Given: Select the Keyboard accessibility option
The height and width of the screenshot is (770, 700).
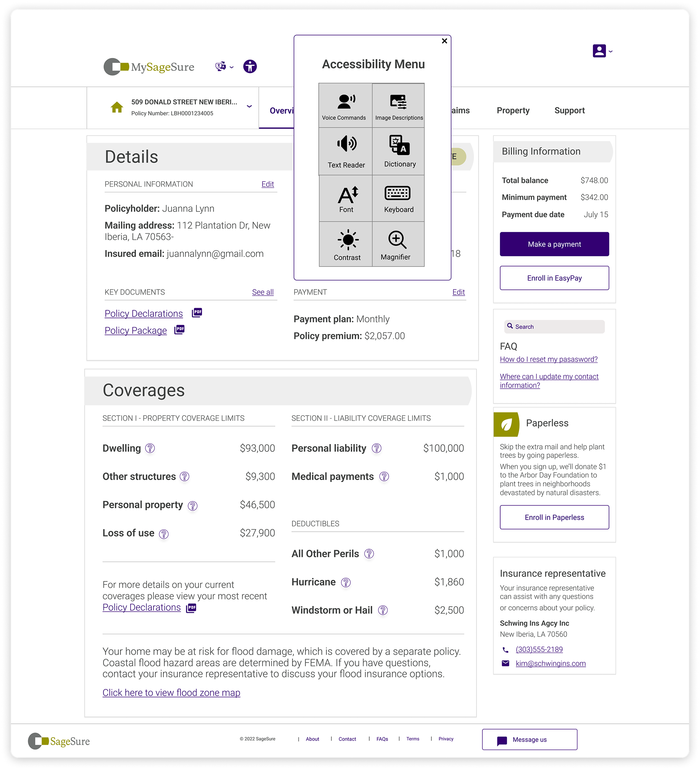Looking at the screenshot, I should [x=398, y=199].
